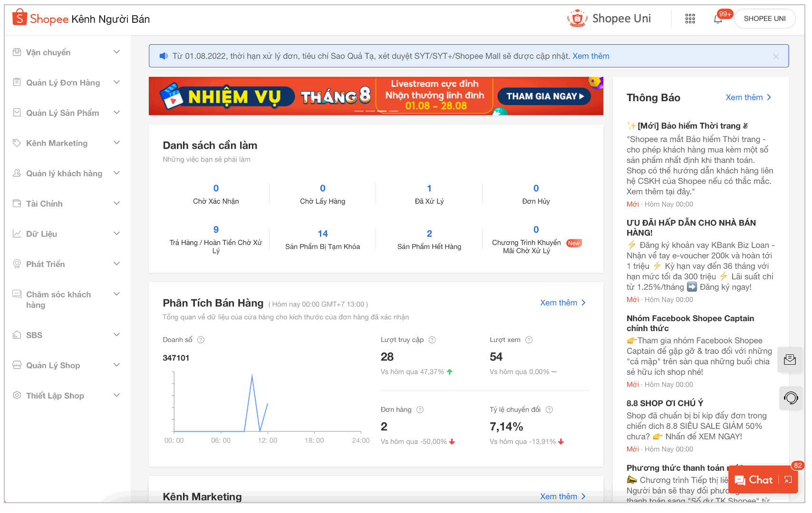Viewport: 812px width, 513px height.
Task: Open the apps grid menu icon
Action: coord(690,19)
